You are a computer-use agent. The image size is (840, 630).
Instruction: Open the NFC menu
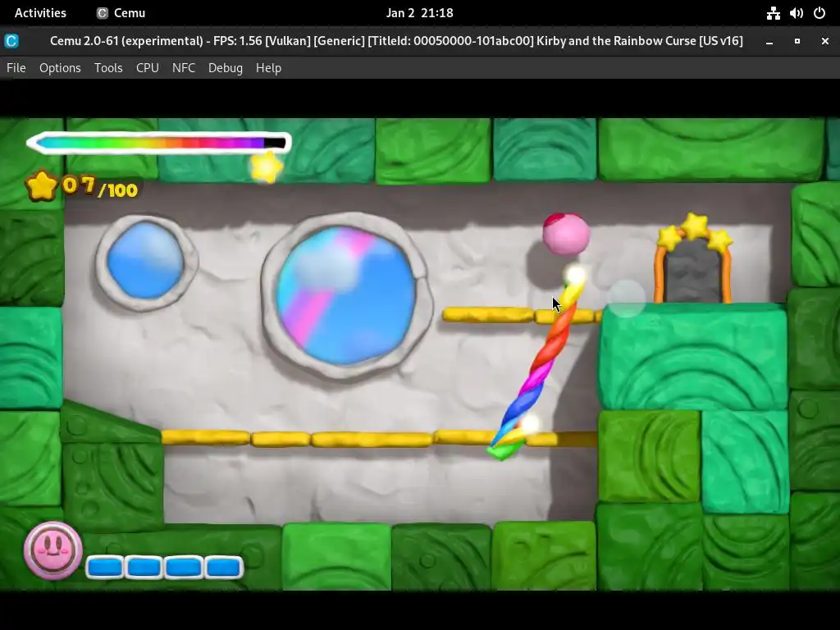(x=184, y=68)
